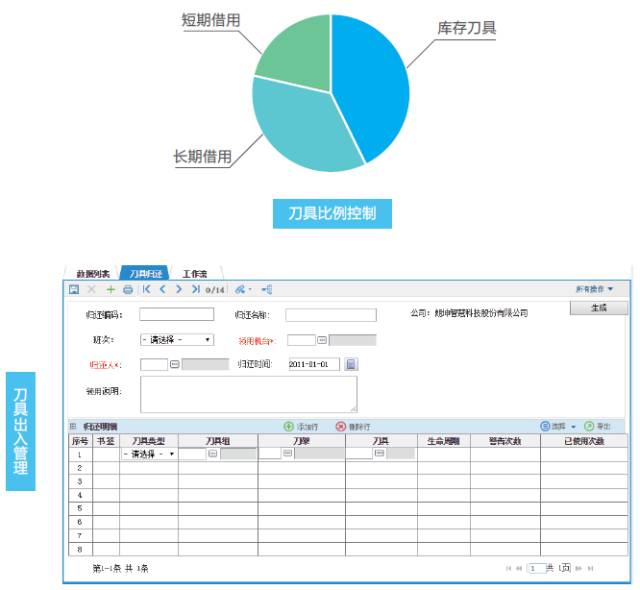This screenshot has height=590, width=640.
Task: Click the 生成 button
Action: 598,308
